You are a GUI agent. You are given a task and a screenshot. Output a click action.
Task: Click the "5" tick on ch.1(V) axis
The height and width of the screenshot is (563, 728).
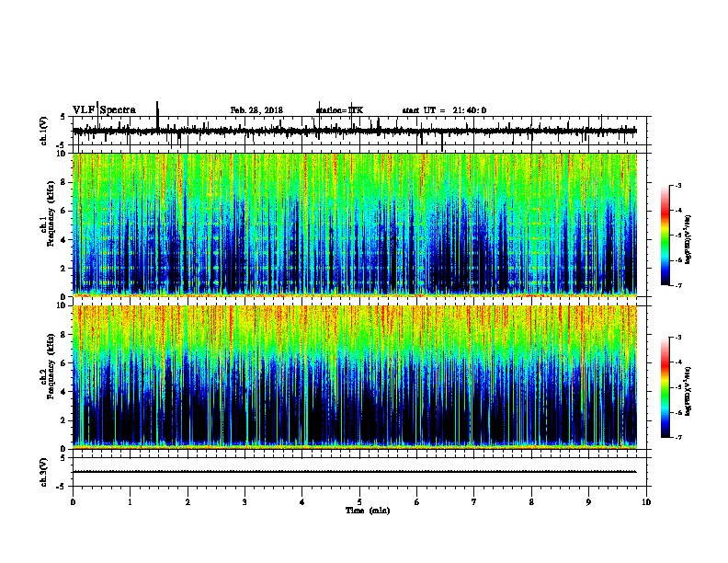(63, 117)
